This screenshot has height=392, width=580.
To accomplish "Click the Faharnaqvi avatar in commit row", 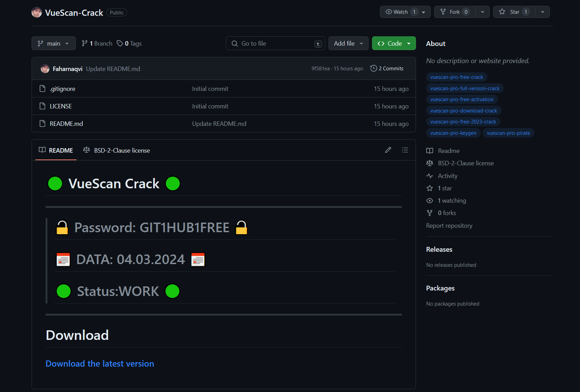I will [x=45, y=69].
